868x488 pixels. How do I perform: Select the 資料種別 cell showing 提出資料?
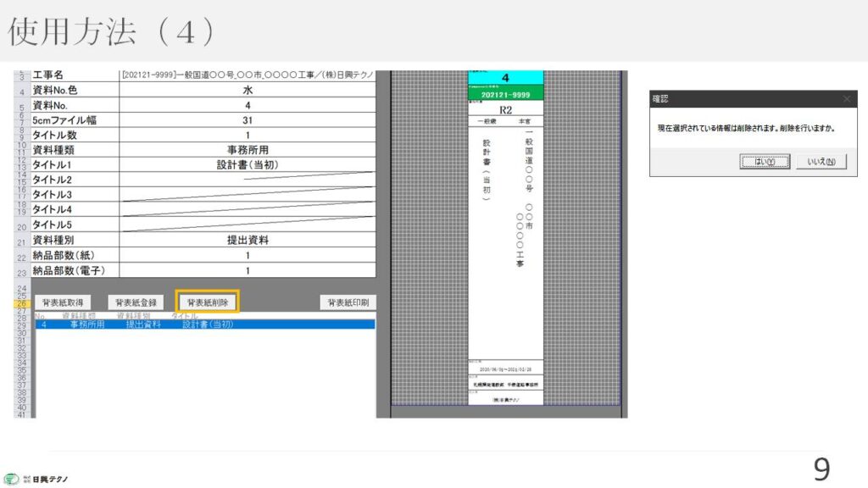coord(248,241)
